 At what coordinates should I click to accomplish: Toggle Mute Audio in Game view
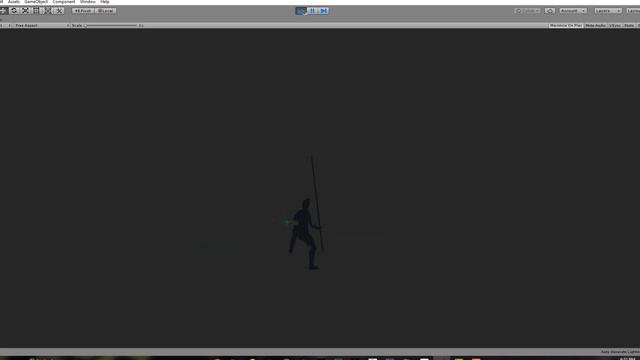point(596,25)
